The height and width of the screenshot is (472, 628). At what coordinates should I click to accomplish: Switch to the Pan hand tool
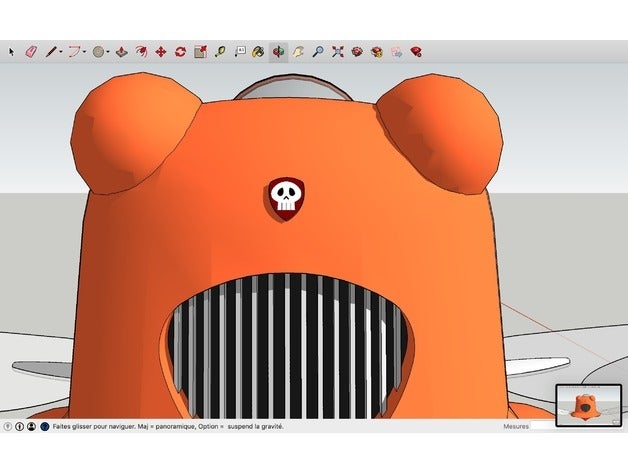click(x=297, y=51)
